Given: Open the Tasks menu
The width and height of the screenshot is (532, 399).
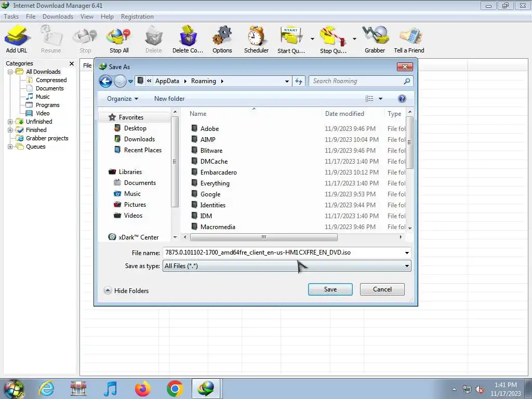Looking at the screenshot, I should (11, 17).
